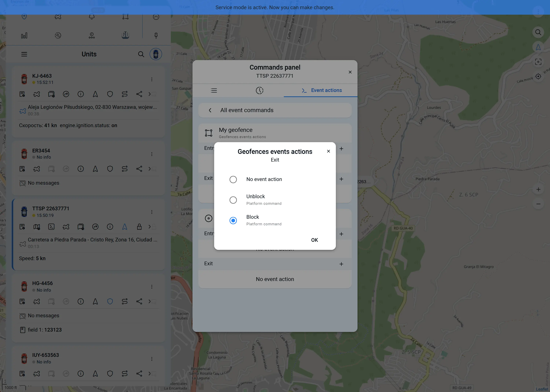Open the commands list tab icon
The height and width of the screenshot is (392, 550).
click(x=214, y=90)
